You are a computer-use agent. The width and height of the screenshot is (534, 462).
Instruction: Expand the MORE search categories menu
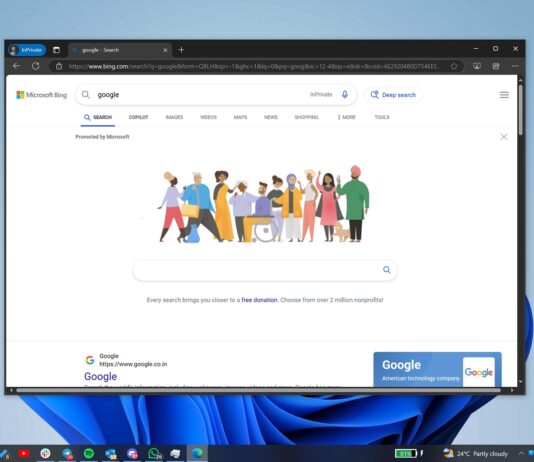[x=346, y=117]
